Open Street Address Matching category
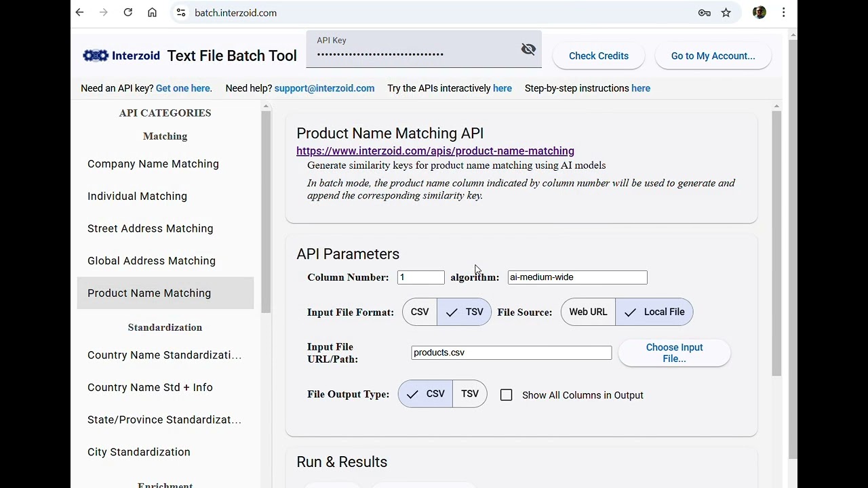868x488 pixels. (165, 228)
